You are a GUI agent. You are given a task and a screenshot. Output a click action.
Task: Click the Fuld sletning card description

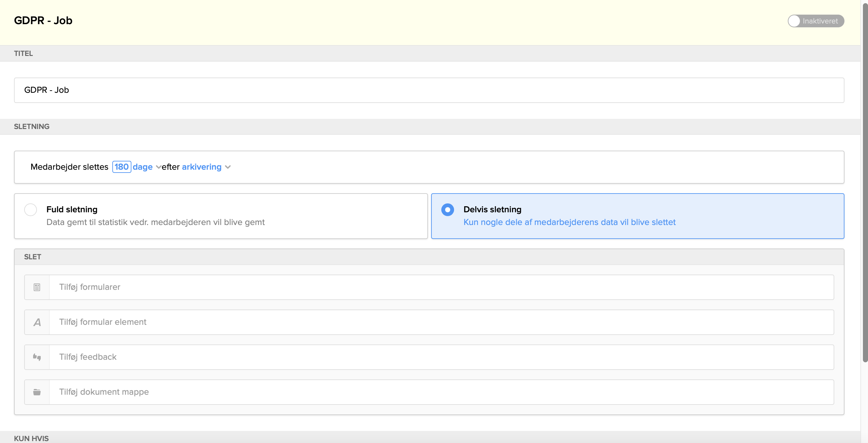[x=155, y=222]
